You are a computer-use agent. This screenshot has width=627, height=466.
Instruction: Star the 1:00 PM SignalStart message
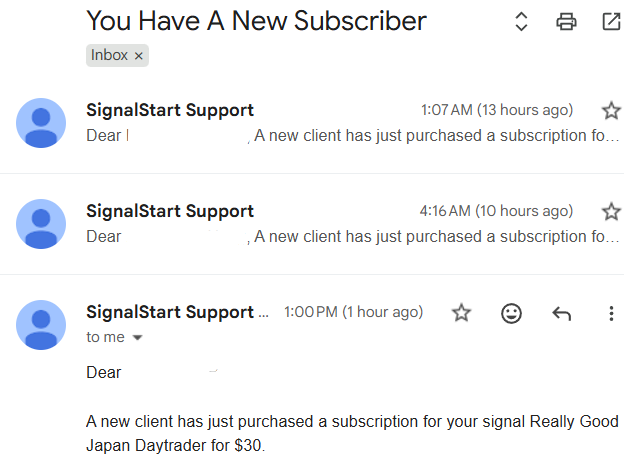point(461,312)
